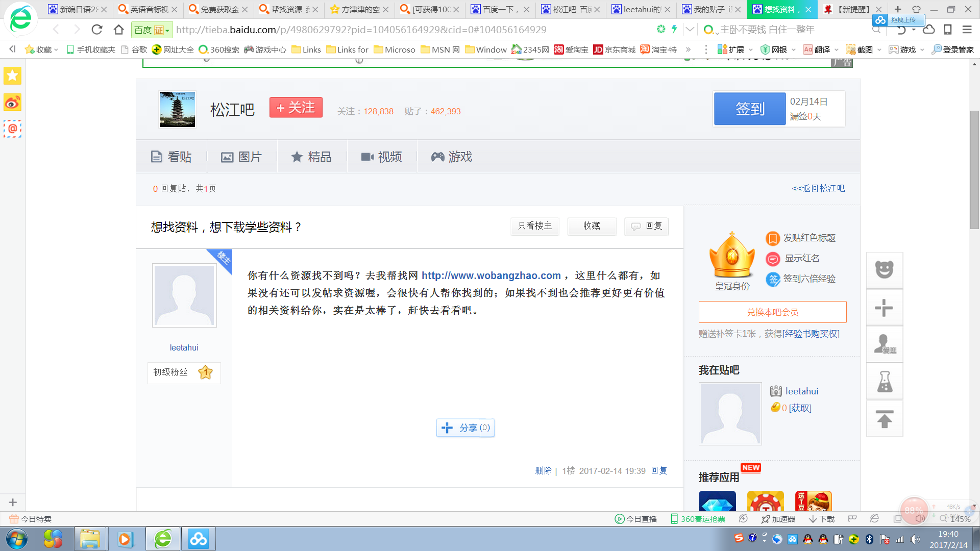
Task: Open browser main menu hamburger icon
Action: (967, 30)
